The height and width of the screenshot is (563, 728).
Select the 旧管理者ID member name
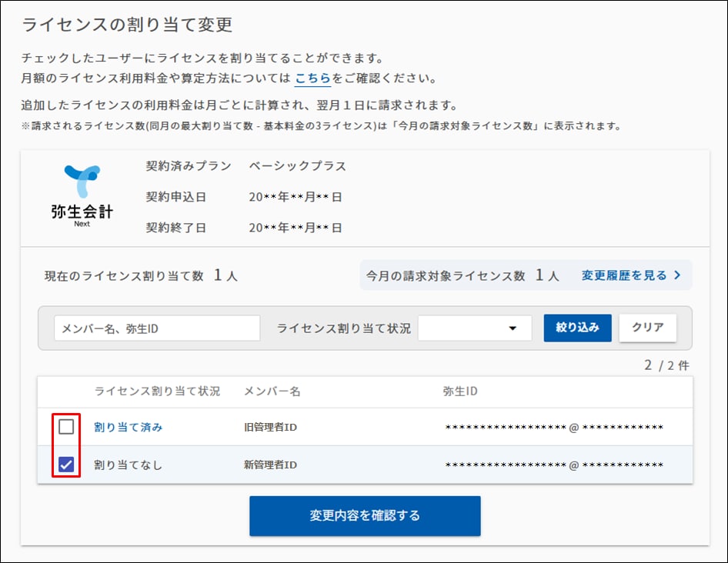270,427
